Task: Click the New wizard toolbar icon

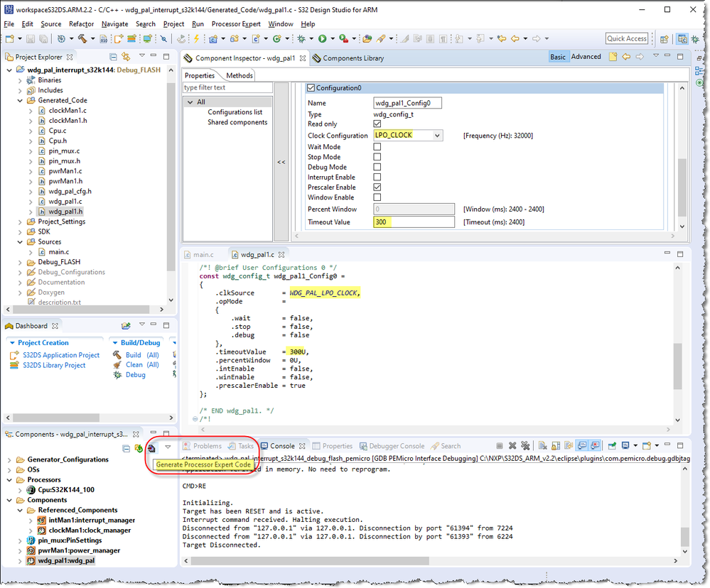Action: (10, 39)
